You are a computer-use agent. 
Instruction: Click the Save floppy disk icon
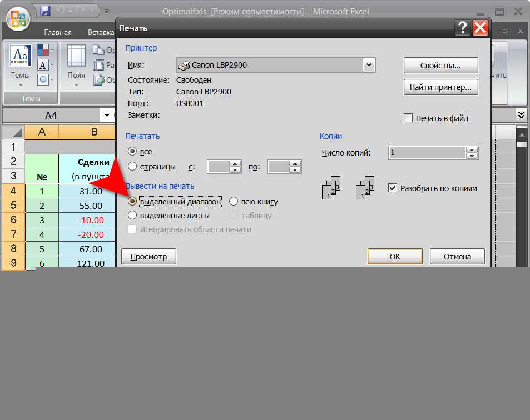click(x=45, y=11)
